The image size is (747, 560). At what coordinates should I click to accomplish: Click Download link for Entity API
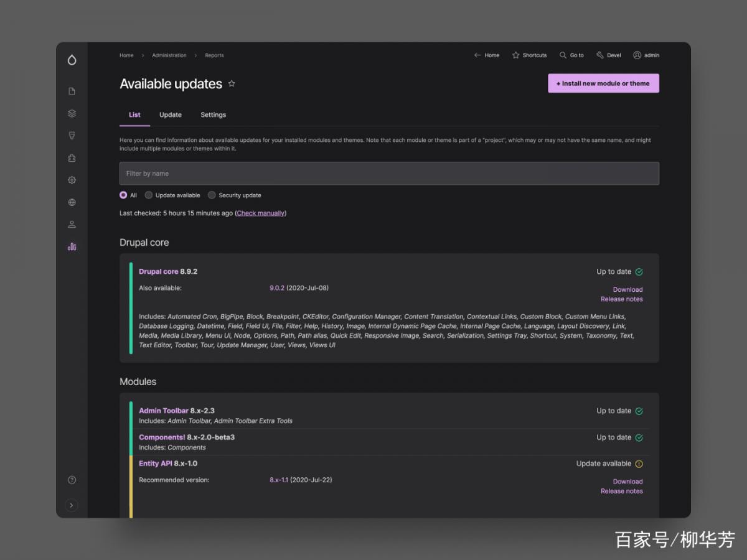pyautogui.click(x=627, y=482)
